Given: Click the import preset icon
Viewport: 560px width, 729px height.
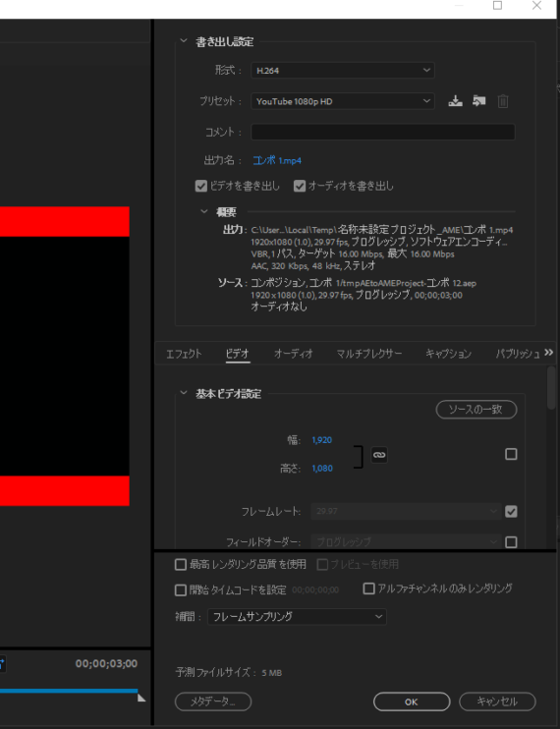Looking at the screenshot, I should (479, 101).
